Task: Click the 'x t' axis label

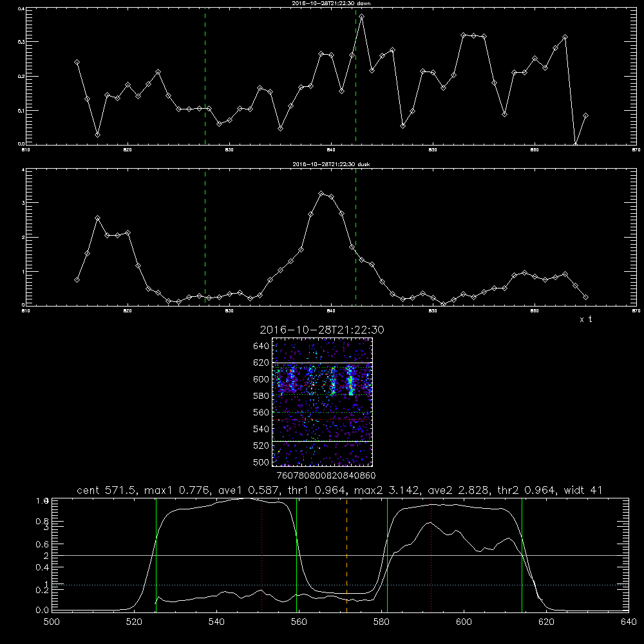Action: (x=585, y=319)
